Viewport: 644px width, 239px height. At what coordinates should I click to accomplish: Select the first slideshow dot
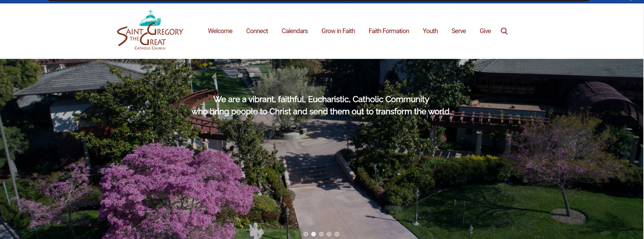click(x=306, y=234)
